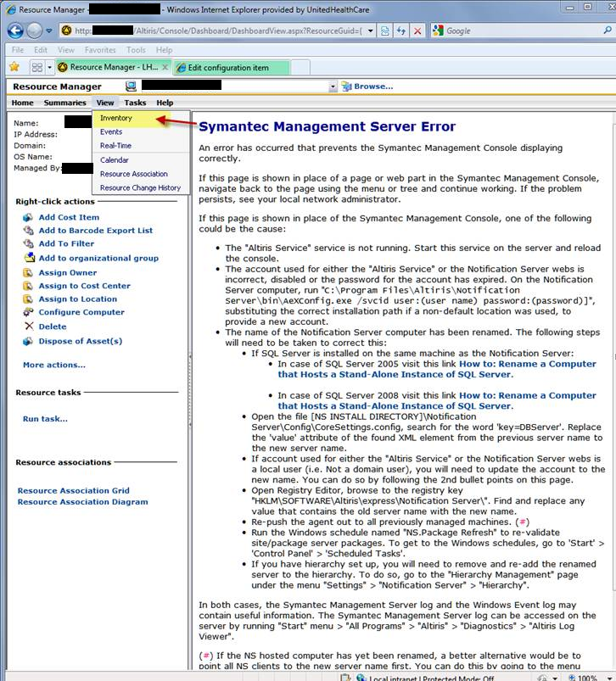Expand the resource name dropdown arrow
The width and height of the screenshot is (616, 681).
click(333, 87)
